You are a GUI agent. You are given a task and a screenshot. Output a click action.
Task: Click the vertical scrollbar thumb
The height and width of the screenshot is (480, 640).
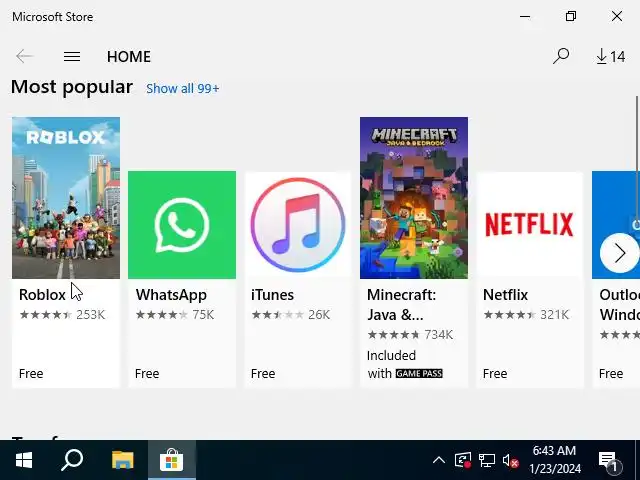click(637, 159)
